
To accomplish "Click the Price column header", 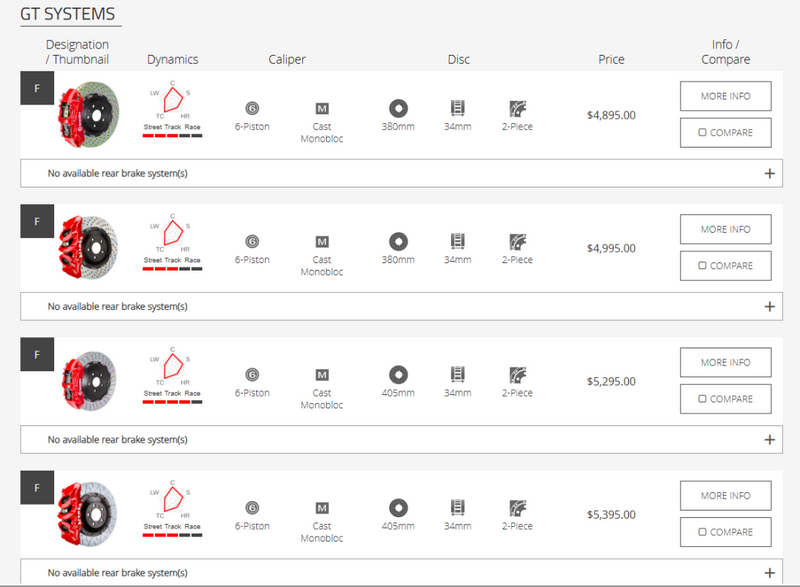I will [x=611, y=60].
